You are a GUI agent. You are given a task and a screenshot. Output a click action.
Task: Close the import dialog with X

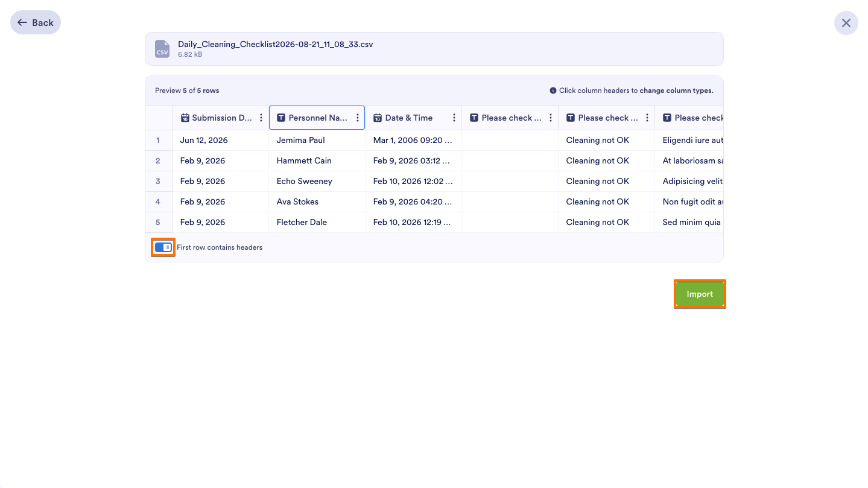click(846, 23)
